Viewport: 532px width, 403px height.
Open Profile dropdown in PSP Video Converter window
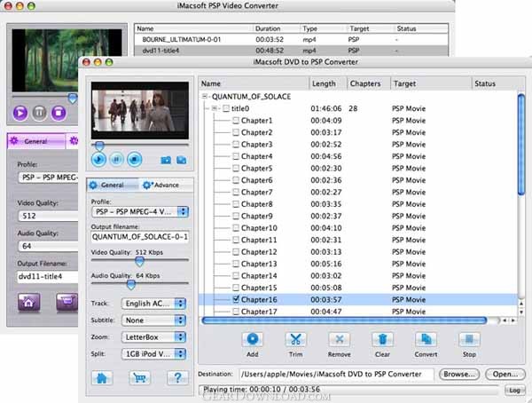point(48,178)
